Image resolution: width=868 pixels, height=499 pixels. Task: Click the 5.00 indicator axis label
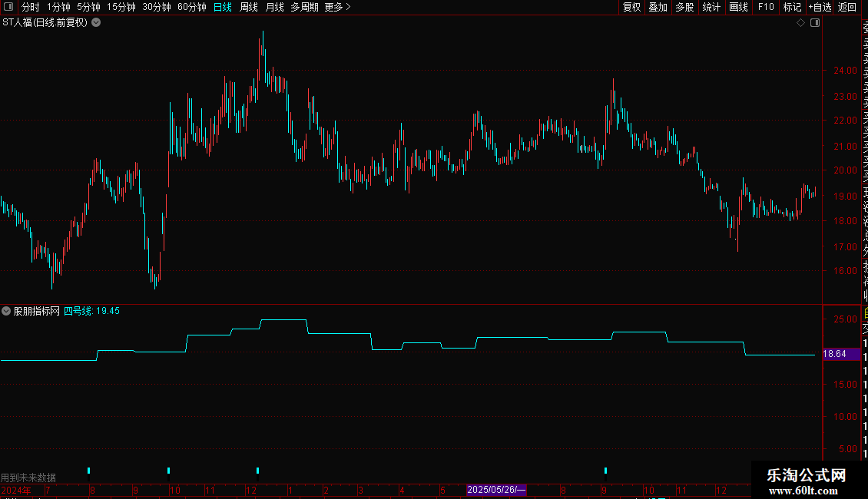[847, 448]
